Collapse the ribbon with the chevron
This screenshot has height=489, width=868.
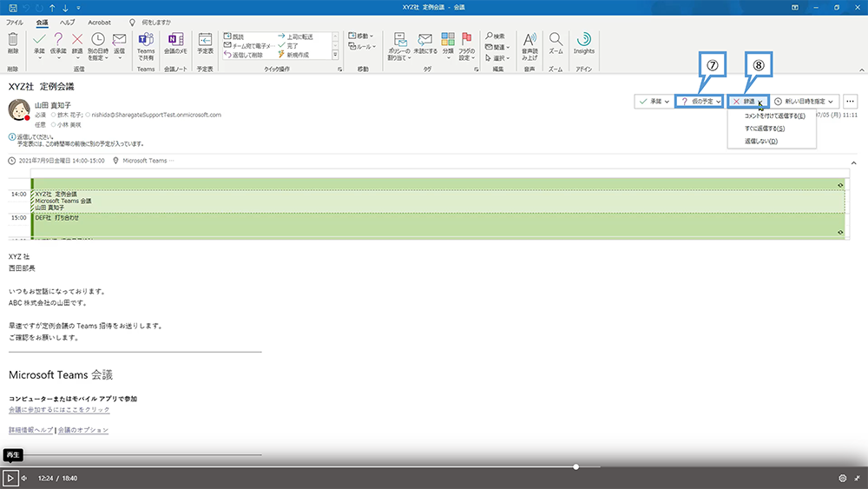pos(861,69)
